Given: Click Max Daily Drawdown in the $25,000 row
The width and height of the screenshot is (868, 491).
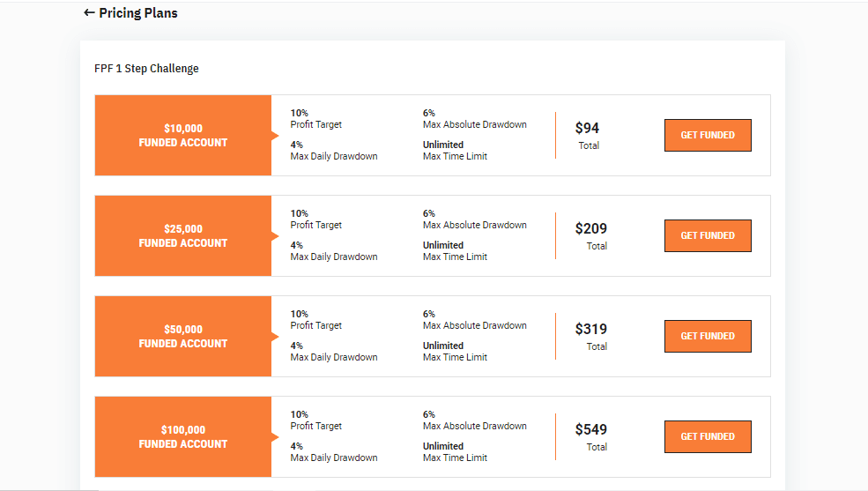Looking at the screenshot, I should tap(334, 257).
